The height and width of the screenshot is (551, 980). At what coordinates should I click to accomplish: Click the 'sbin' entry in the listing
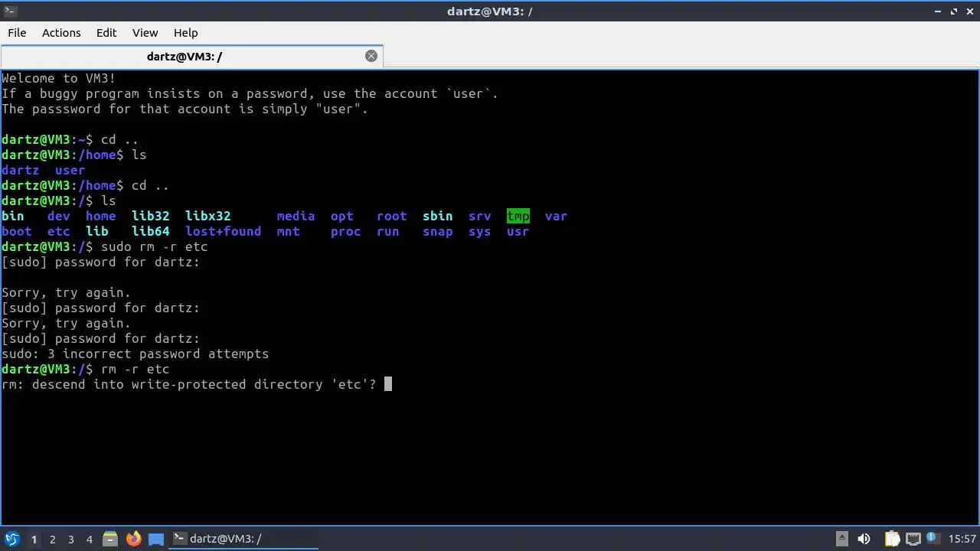pos(438,217)
